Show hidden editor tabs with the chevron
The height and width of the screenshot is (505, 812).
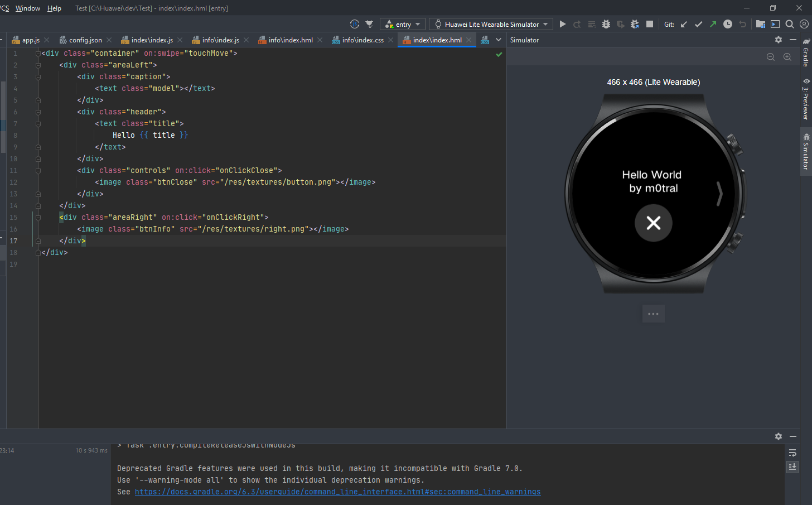click(x=499, y=40)
